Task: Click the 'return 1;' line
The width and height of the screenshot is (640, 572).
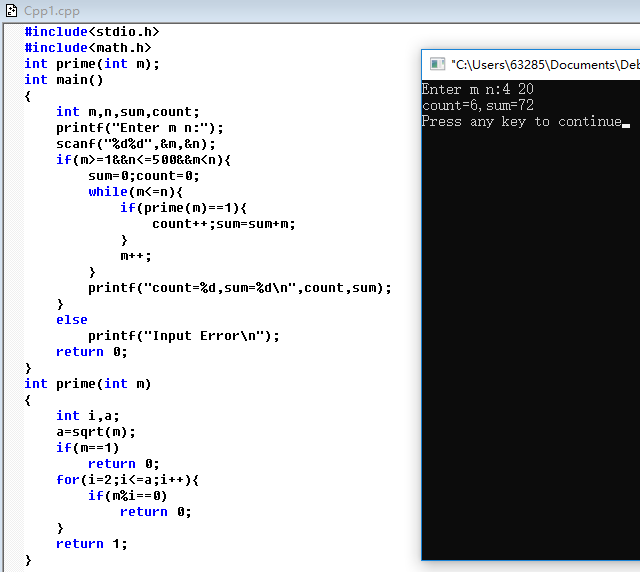Action: click(x=92, y=544)
